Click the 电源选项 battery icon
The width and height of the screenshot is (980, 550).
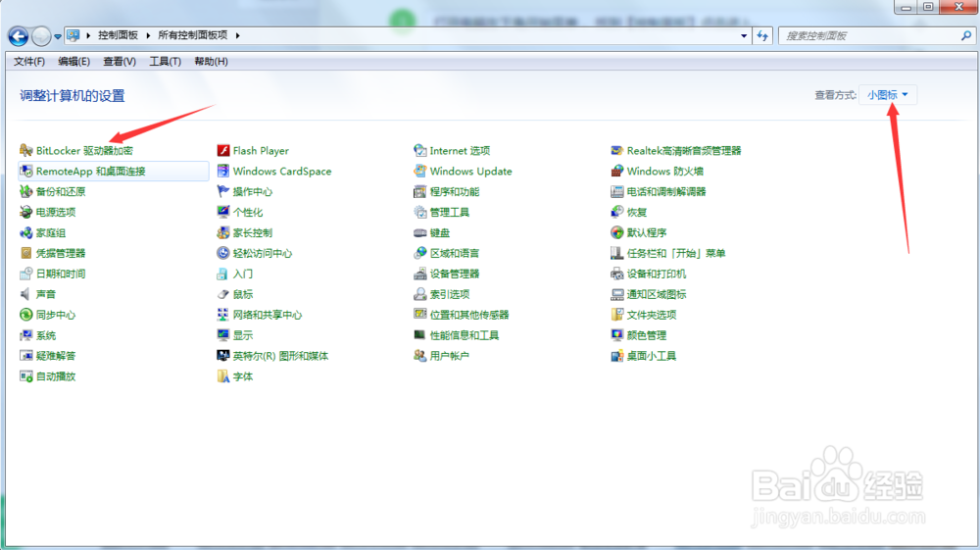tap(25, 212)
